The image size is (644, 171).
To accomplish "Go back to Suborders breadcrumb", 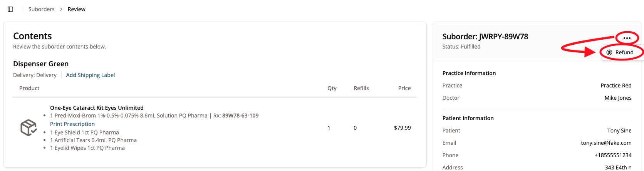I will tap(41, 9).
